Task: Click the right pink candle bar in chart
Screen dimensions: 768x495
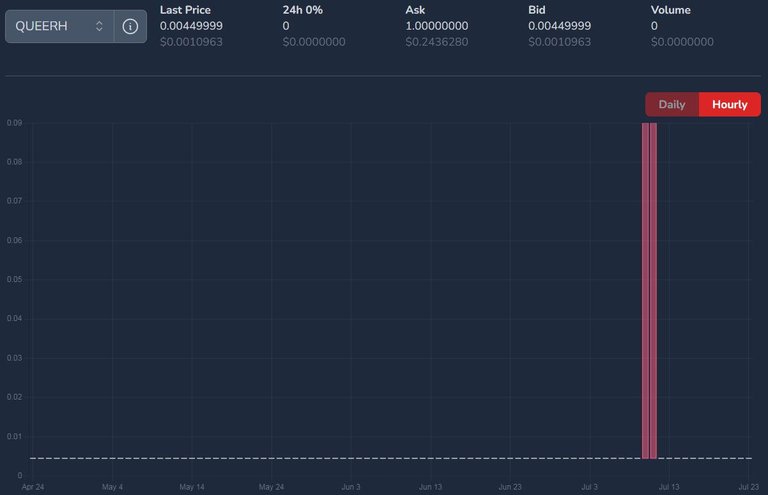Action: point(653,291)
